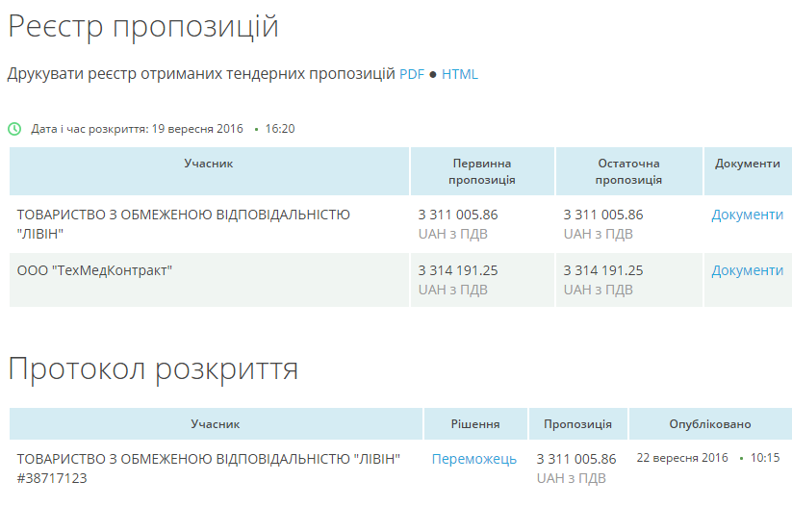Click ЛІВІН #38717123 entry in protocol table
The image size is (792, 532).
pos(208,468)
